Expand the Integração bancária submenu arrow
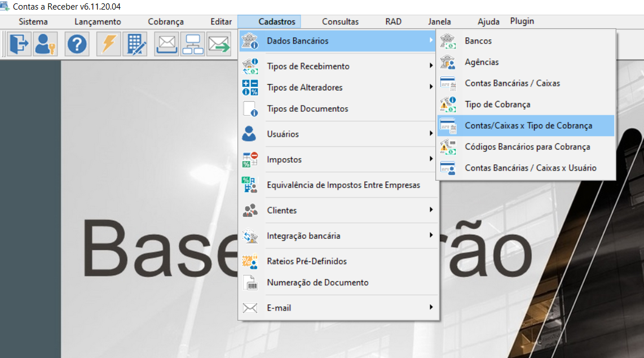 tap(431, 235)
